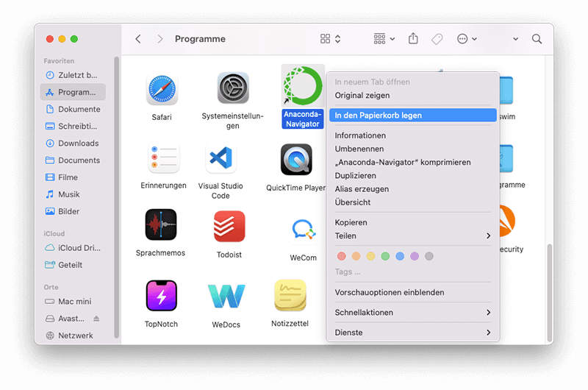Open the Safari app icon
The height and width of the screenshot is (390, 588).
click(162, 89)
